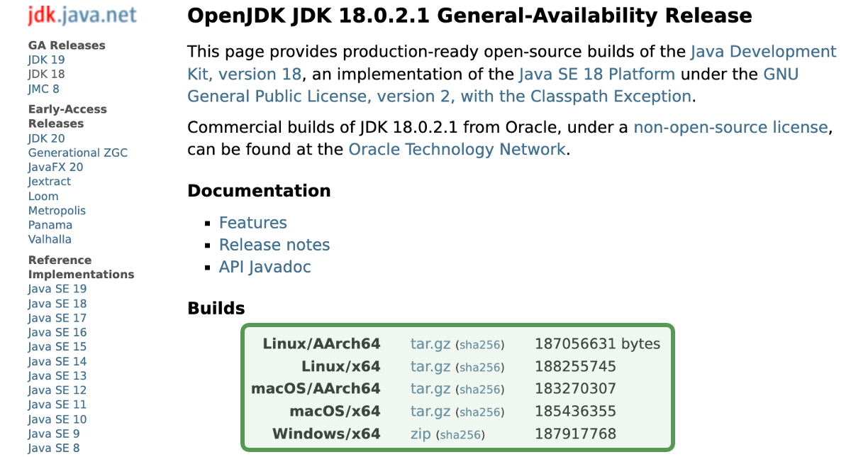Image resolution: width=868 pixels, height=457 pixels.
Task: Download the Windows/x64 zip build
Action: pyautogui.click(x=421, y=434)
